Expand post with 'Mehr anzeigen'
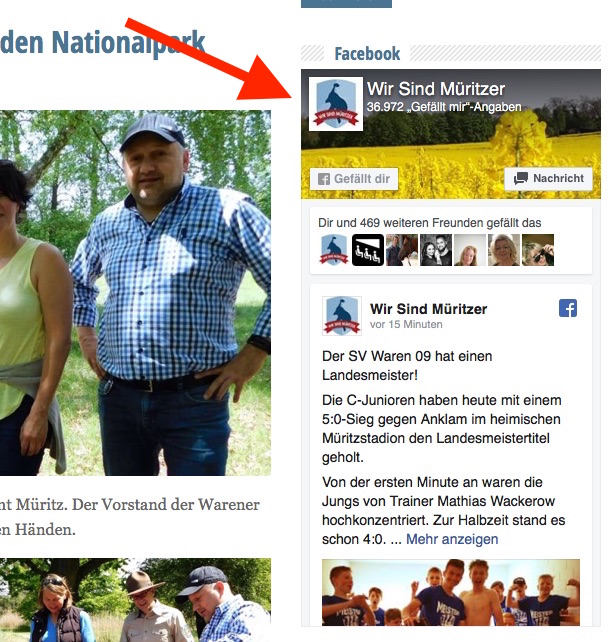Image resolution: width=613 pixels, height=642 pixels. (452, 539)
